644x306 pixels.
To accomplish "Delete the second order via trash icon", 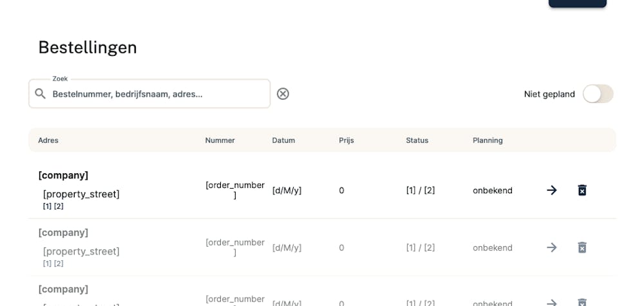I will (582, 247).
